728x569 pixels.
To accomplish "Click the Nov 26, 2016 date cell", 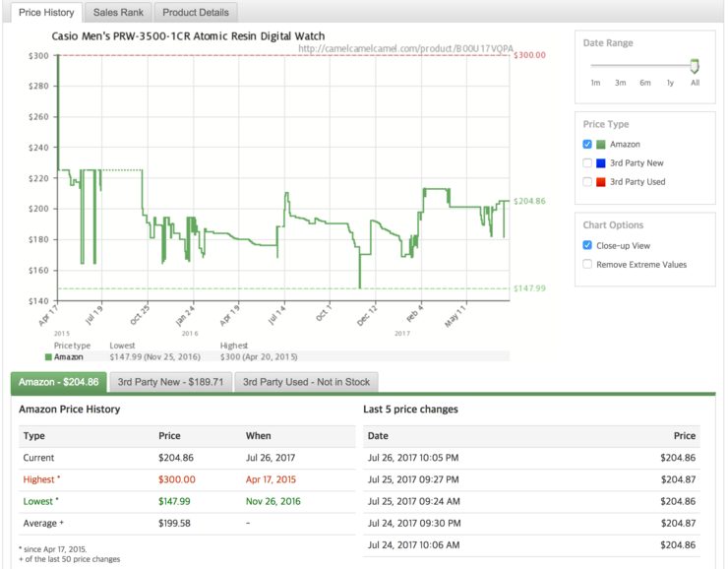I will pos(273,501).
